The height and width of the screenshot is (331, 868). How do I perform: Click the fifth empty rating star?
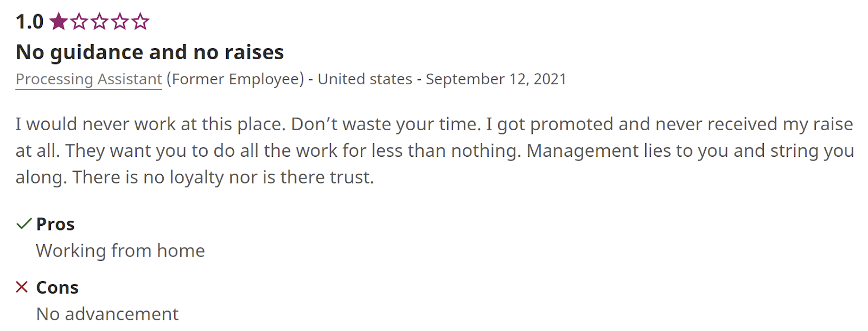[x=141, y=22]
